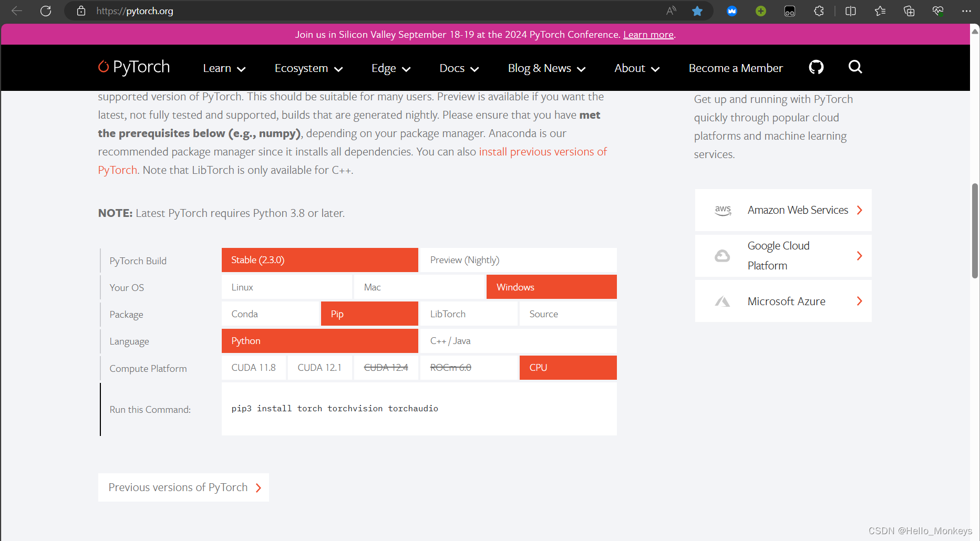Select Pip package option
This screenshot has width=980, height=541.
(x=370, y=314)
